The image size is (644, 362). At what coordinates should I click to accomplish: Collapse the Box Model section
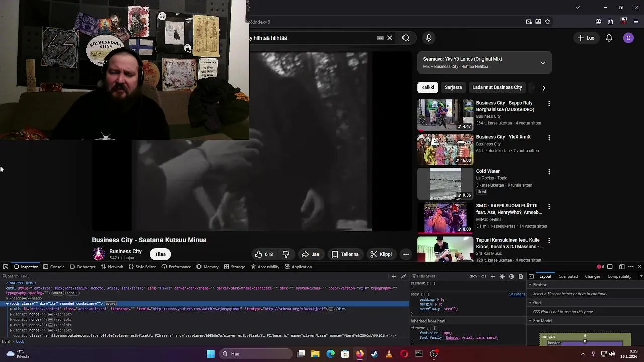[530, 321]
